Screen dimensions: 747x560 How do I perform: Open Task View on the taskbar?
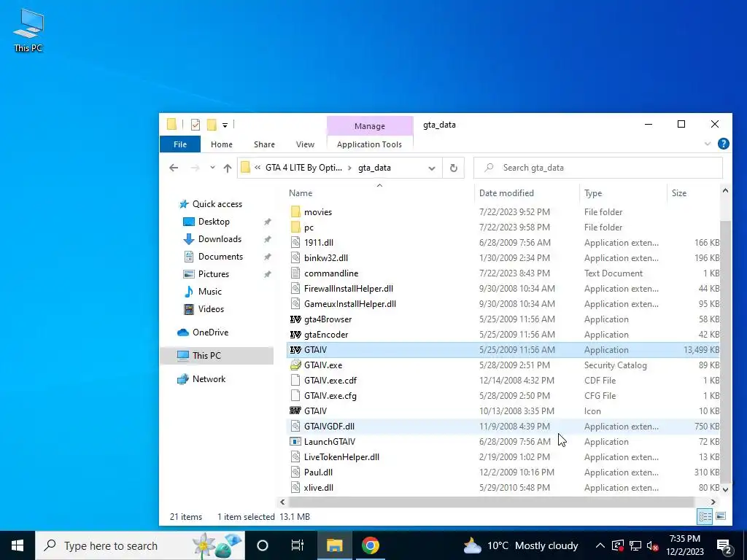click(x=298, y=545)
